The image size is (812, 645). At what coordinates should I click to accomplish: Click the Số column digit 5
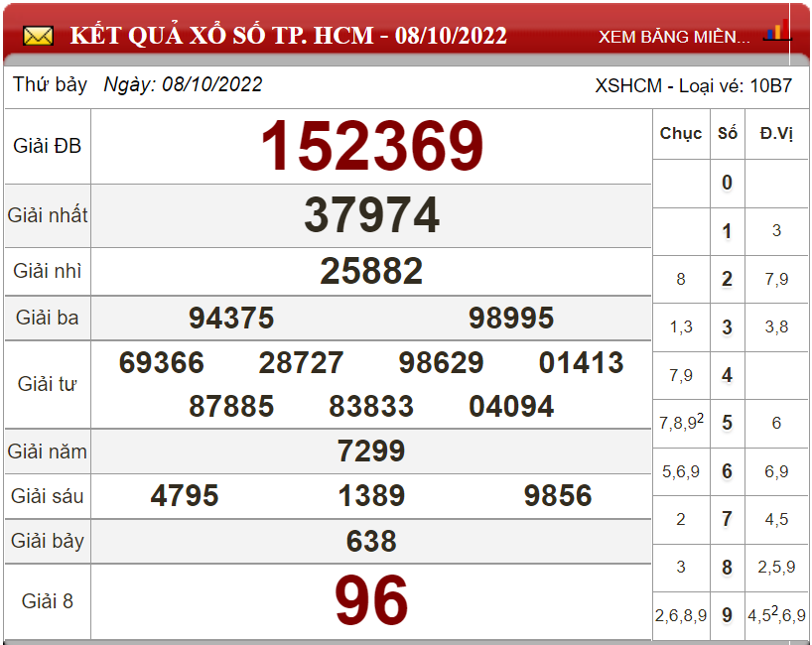[727, 424]
